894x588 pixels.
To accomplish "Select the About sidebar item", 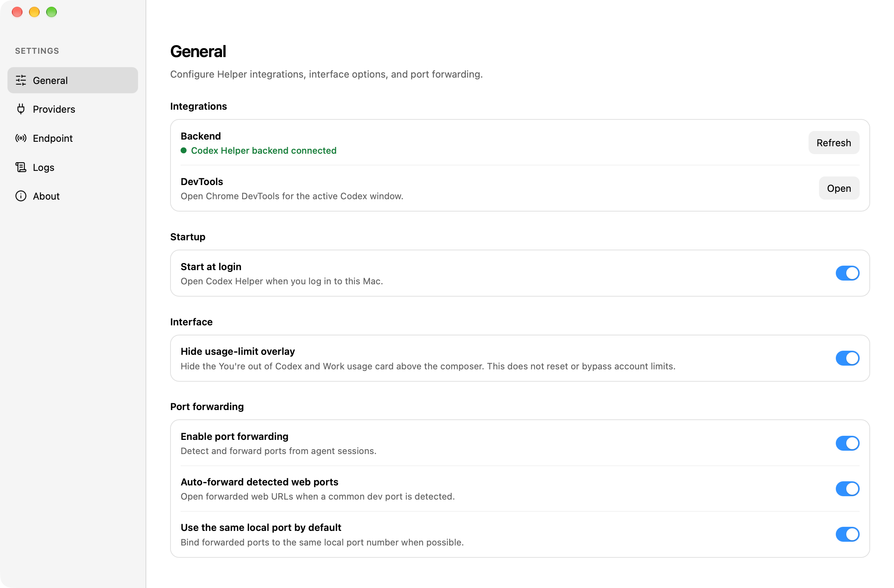I will point(73,196).
